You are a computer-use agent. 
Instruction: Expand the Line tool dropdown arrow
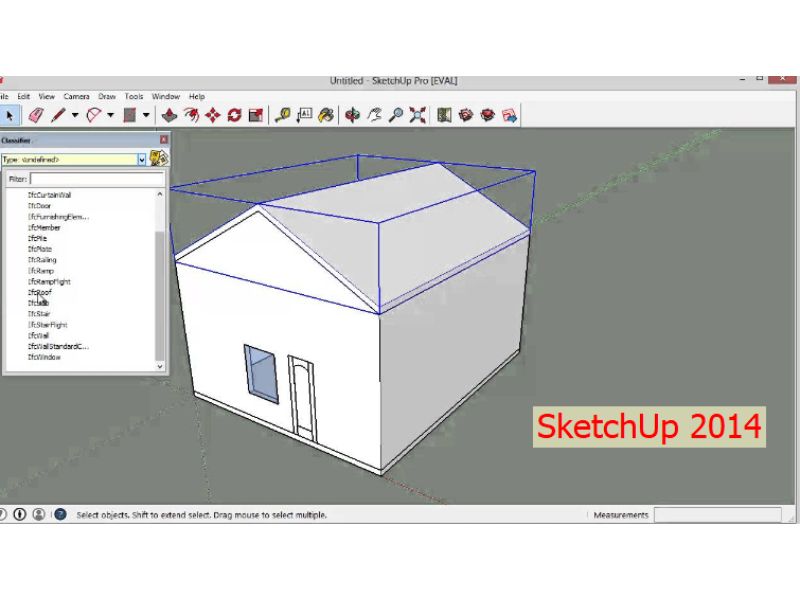tap(75, 115)
